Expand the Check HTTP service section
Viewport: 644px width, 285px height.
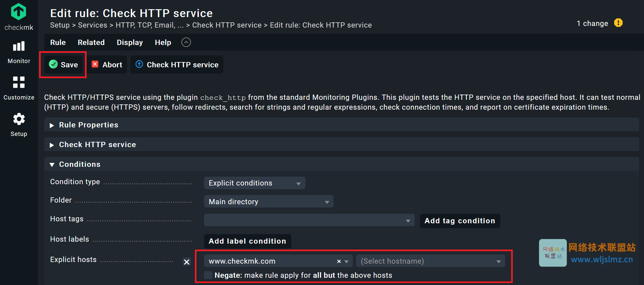click(342, 144)
